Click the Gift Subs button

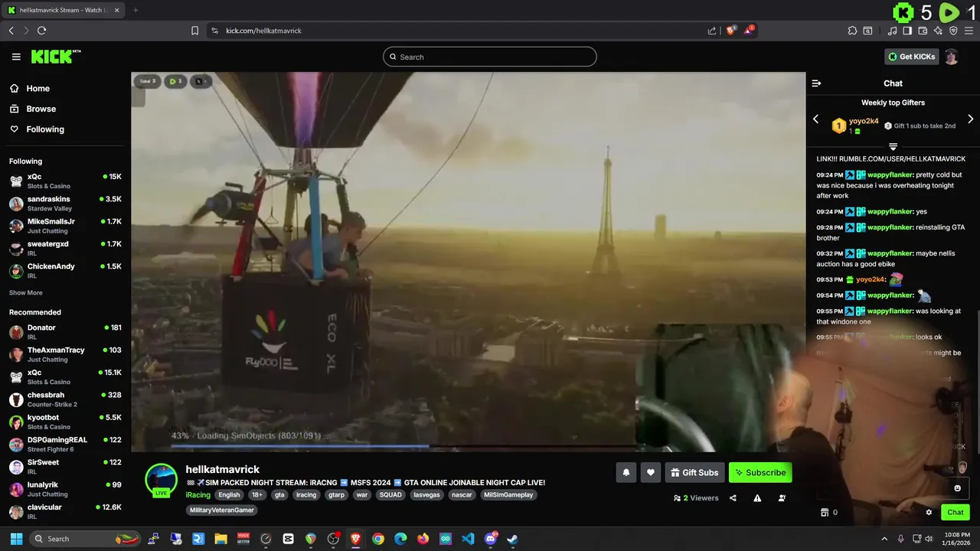click(x=695, y=473)
